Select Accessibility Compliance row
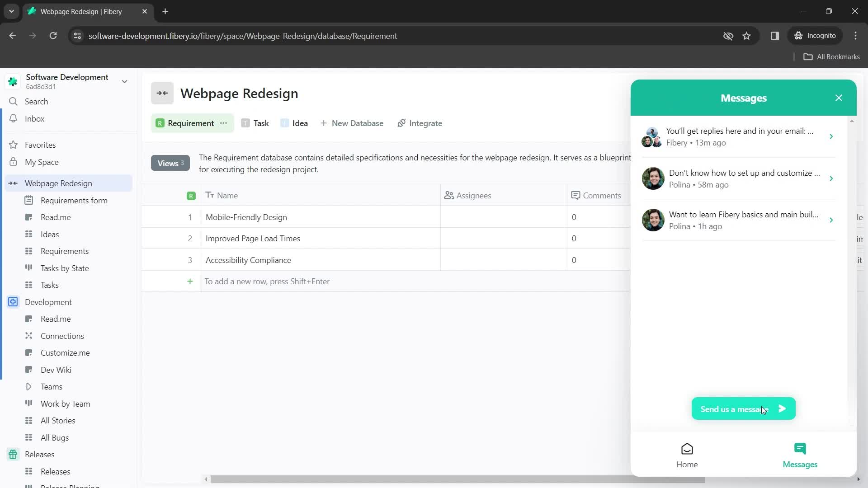868x488 pixels. [x=248, y=260]
